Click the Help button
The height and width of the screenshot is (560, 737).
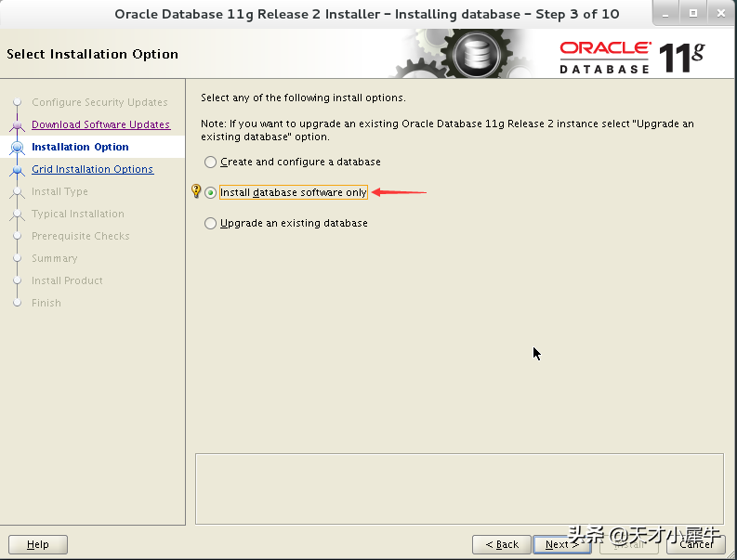[38, 544]
